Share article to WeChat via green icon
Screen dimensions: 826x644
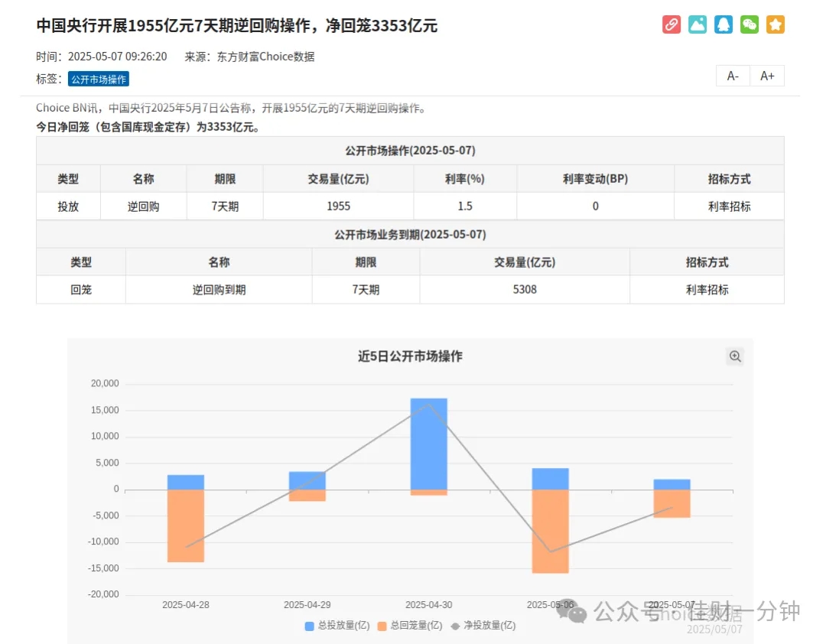[749, 24]
